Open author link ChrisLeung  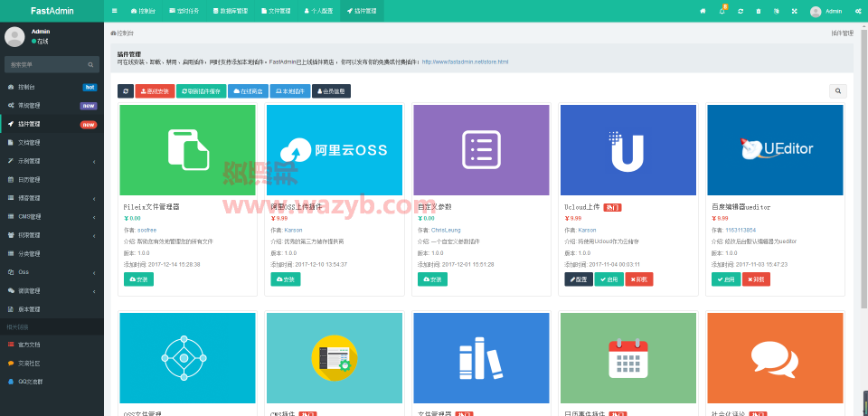point(446,230)
